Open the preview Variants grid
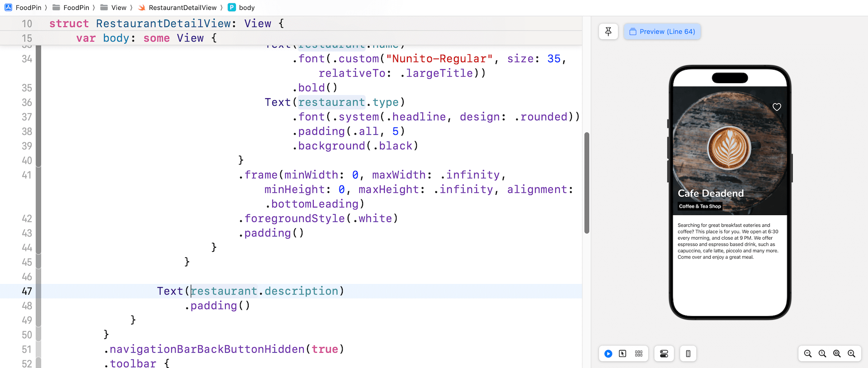The width and height of the screenshot is (868, 368). click(638, 354)
